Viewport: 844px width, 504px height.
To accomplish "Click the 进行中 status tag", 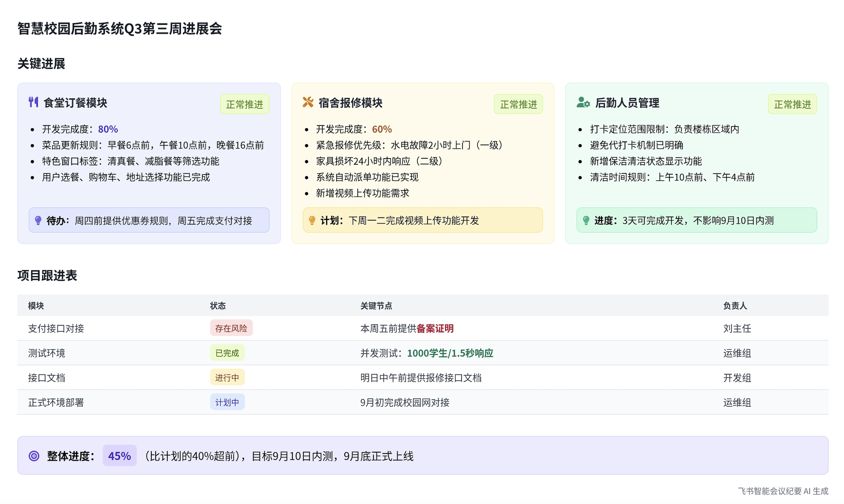I will coord(227,377).
